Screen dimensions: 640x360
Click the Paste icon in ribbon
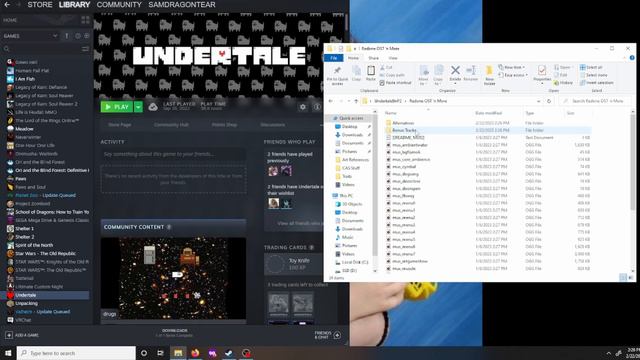point(371,71)
